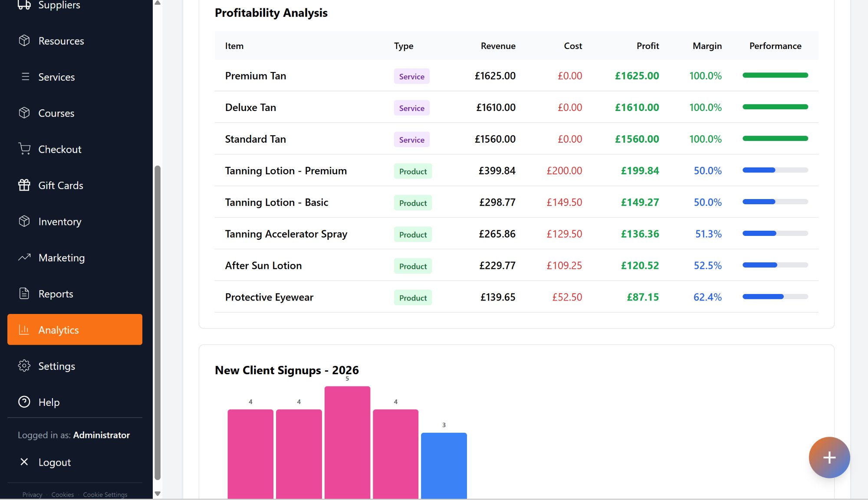The image size is (868, 500).
Task: Click the Help question mark icon
Action: tap(24, 402)
